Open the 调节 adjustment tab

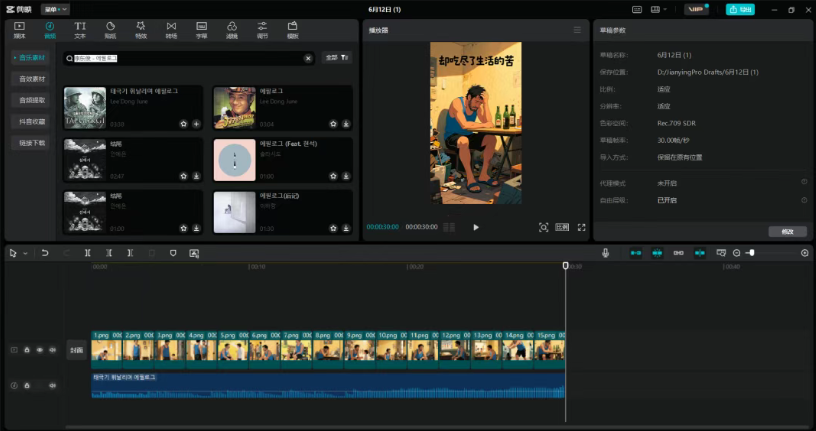(x=262, y=30)
